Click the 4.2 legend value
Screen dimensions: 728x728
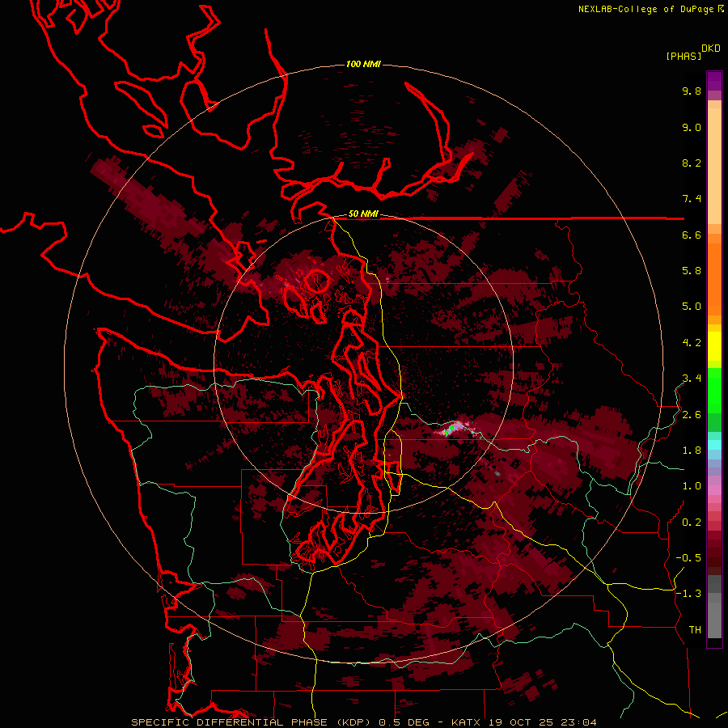pyautogui.click(x=692, y=343)
